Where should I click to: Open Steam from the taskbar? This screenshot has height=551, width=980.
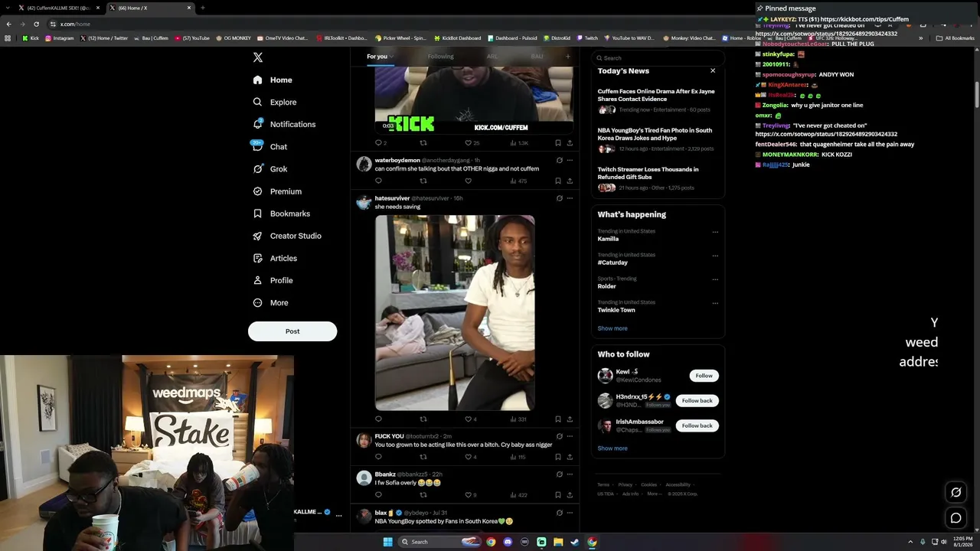[575, 542]
